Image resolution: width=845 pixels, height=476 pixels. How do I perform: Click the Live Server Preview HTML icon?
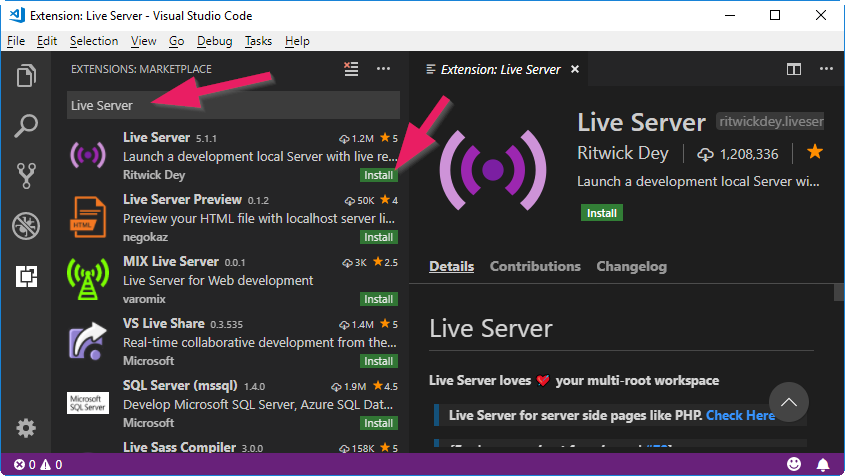pos(88,217)
